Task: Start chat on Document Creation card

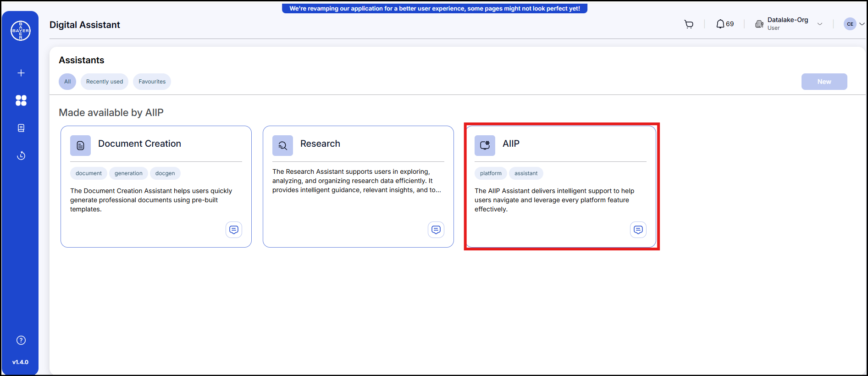Action: click(x=234, y=230)
